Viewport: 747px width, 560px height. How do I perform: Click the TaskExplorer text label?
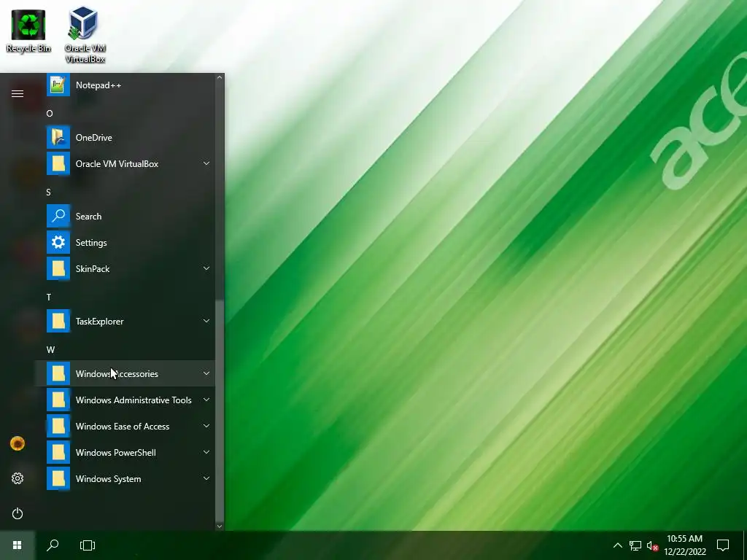tap(99, 322)
